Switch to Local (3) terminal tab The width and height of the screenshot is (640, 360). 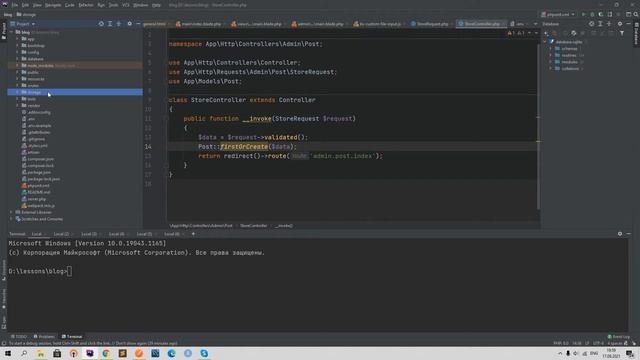point(89,234)
